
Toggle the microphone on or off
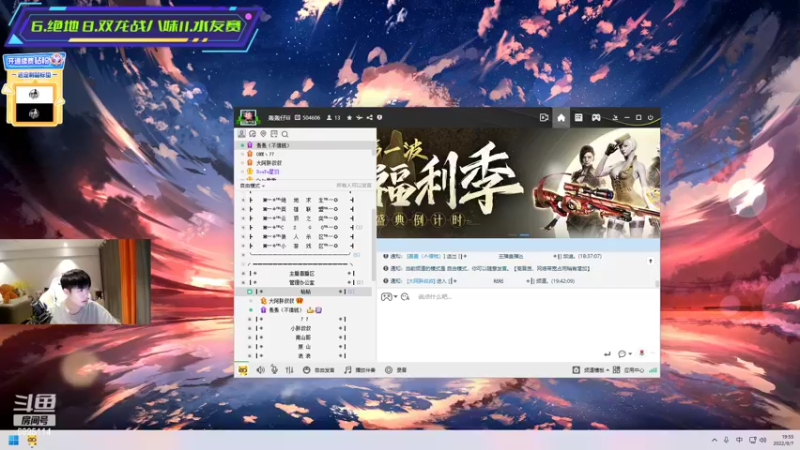[x=274, y=370]
